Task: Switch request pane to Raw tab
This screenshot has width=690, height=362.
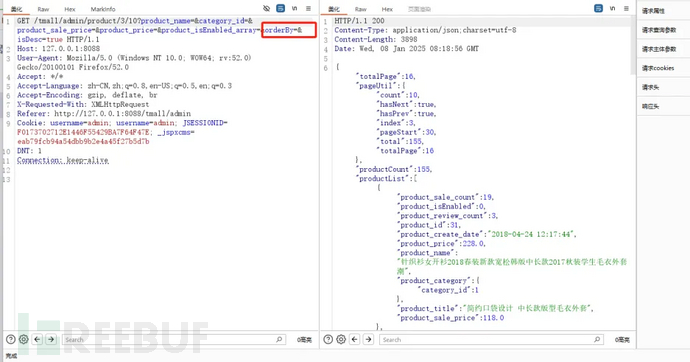Action: click(x=43, y=9)
